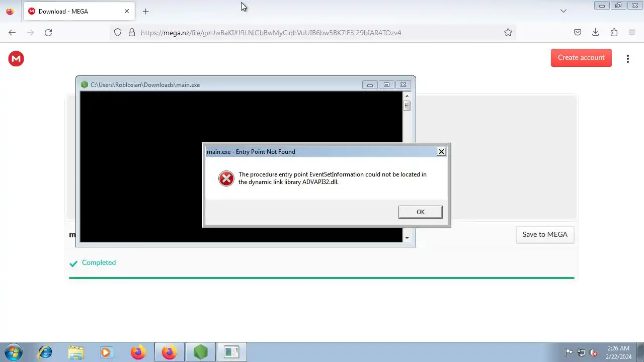Click the error dialog taskbar window icon
This screenshot has height=362, width=644.
(231, 352)
